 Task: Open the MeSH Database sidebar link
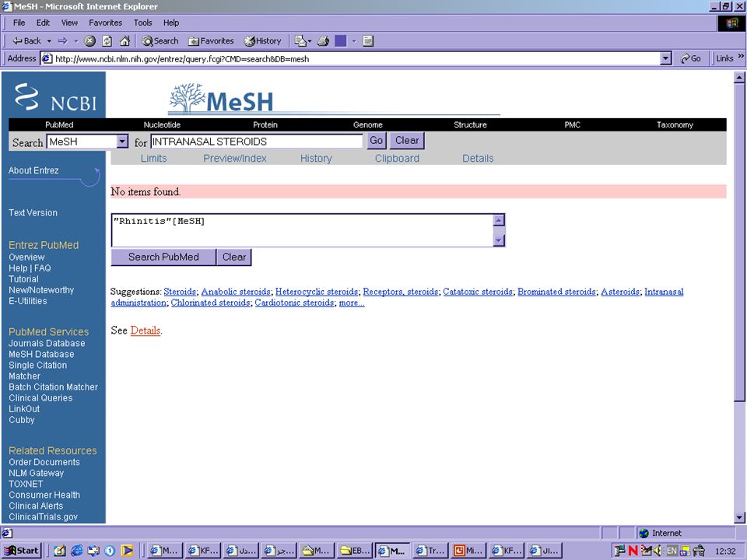point(41,355)
